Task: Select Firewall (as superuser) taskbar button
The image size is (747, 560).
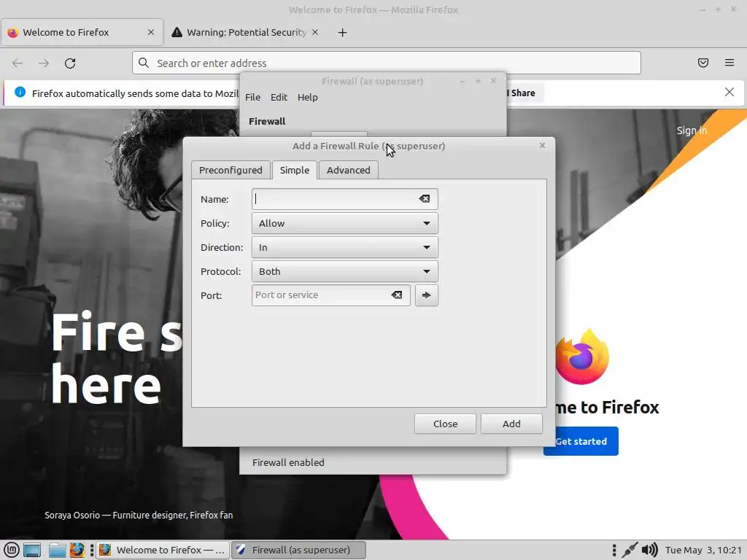Action: [x=298, y=550]
